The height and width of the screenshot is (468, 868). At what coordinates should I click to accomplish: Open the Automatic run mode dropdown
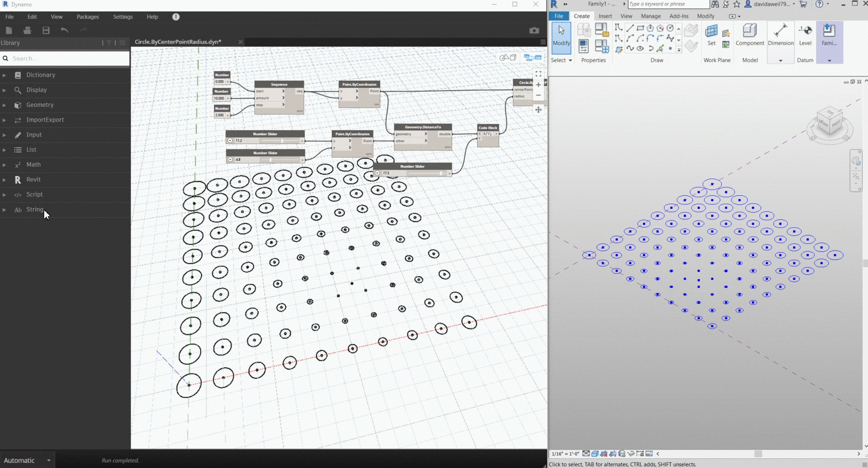(x=27, y=460)
